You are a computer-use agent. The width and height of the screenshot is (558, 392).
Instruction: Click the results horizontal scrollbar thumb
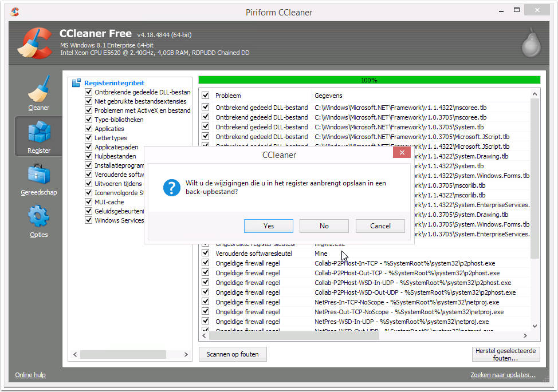coord(294,335)
